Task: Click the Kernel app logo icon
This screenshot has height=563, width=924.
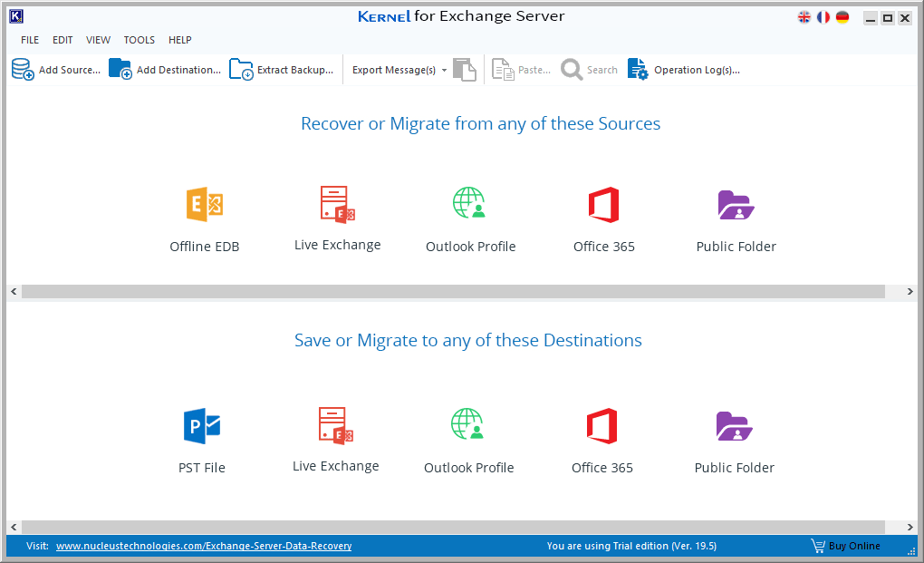Action: [x=16, y=16]
